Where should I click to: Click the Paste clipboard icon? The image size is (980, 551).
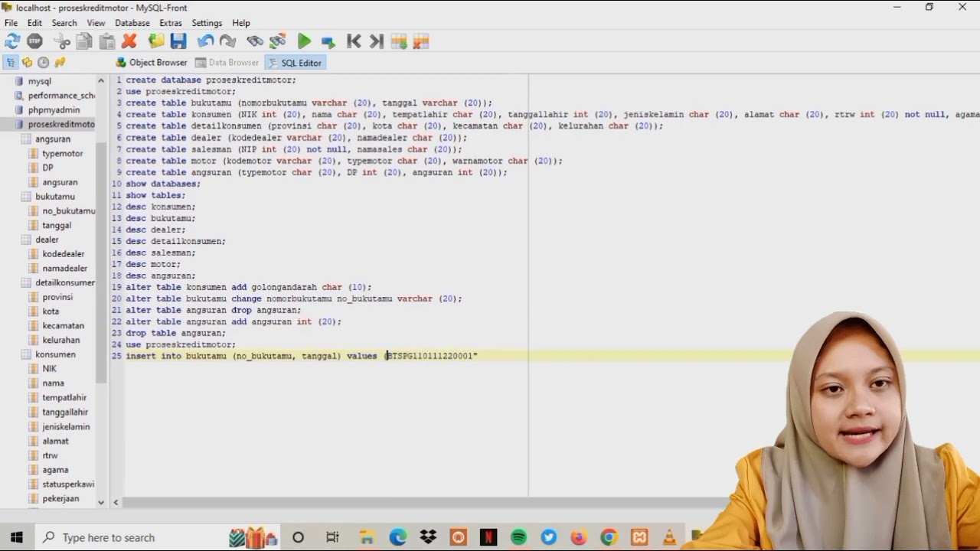[107, 41]
